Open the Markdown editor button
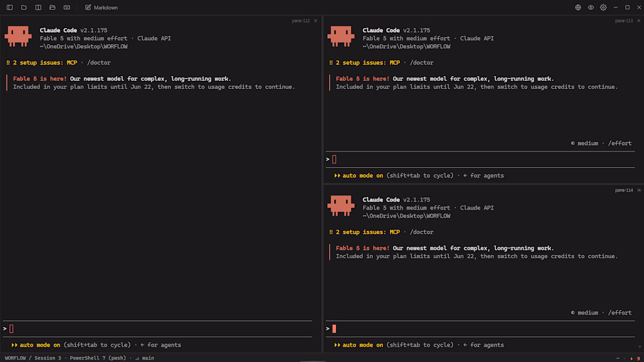The height and width of the screenshot is (362, 644). coord(101,8)
